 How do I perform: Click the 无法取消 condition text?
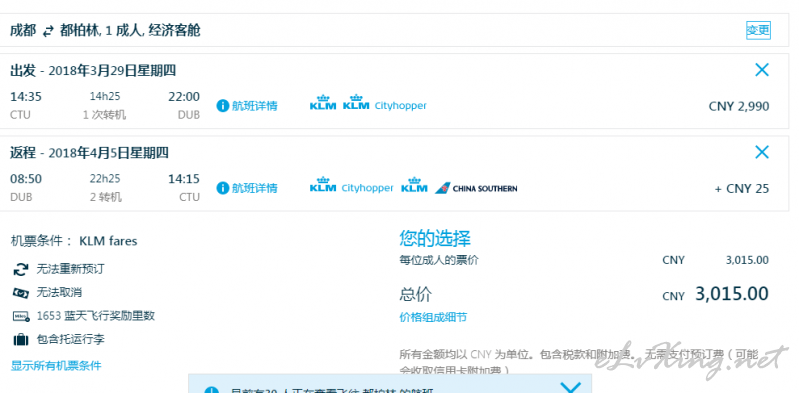click(59, 293)
